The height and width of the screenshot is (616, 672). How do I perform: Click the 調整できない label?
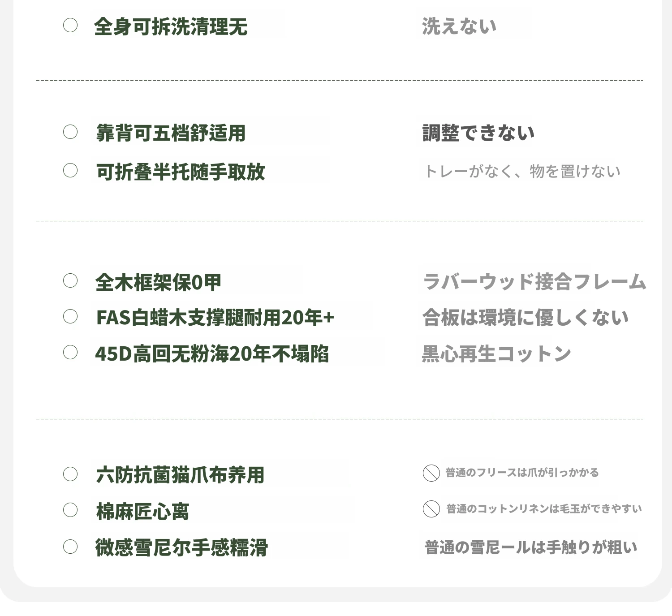pos(478,133)
